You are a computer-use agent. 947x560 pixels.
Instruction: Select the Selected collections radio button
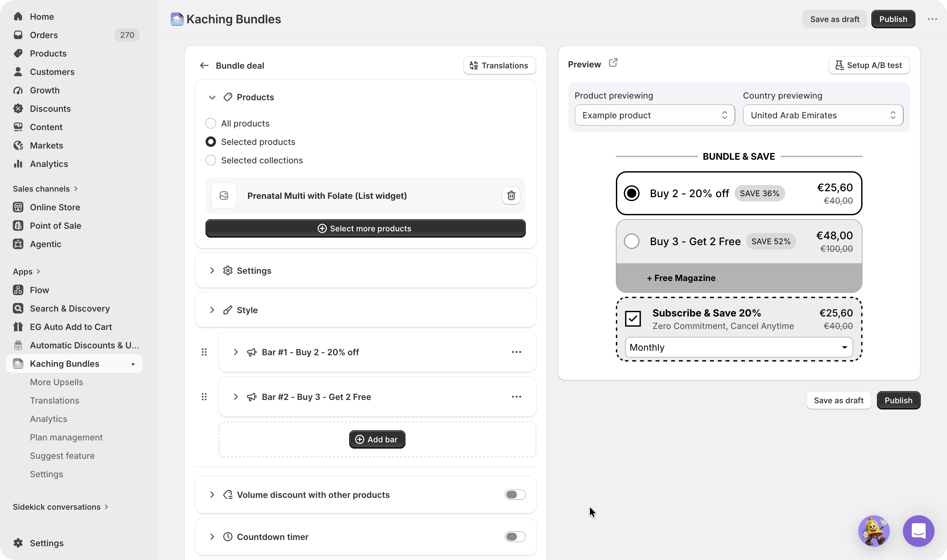211,160
